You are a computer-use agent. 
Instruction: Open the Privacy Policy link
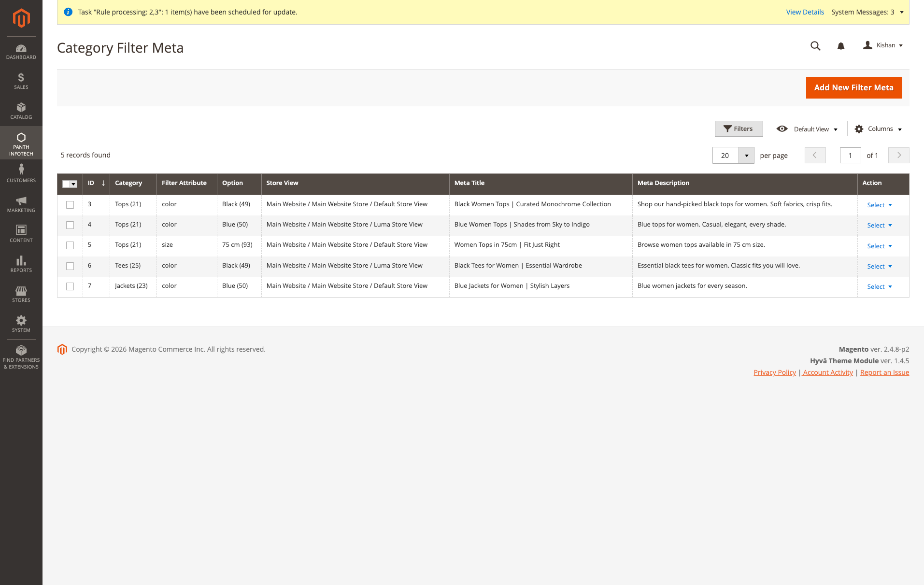[774, 372]
